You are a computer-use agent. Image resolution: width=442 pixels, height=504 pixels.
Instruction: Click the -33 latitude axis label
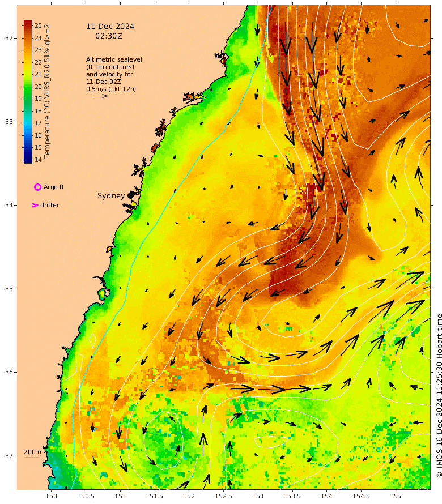click(8, 122)
